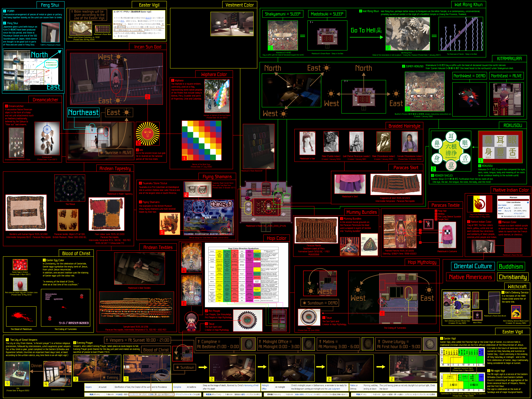
Task: Open the Easter Eggs in Greece photo
Action: click(x=20, y=265)
